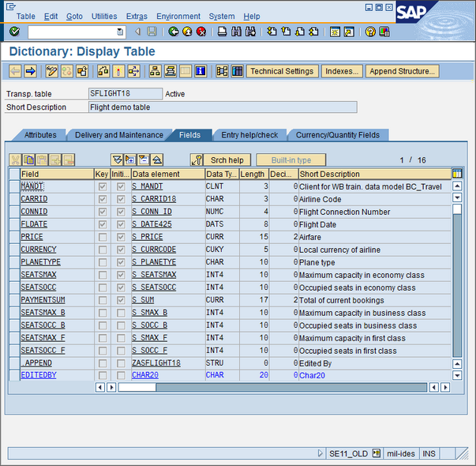Click the Append Structure... button
The height and width of the screenshot is (466, 476).
[x=403, y=71]
